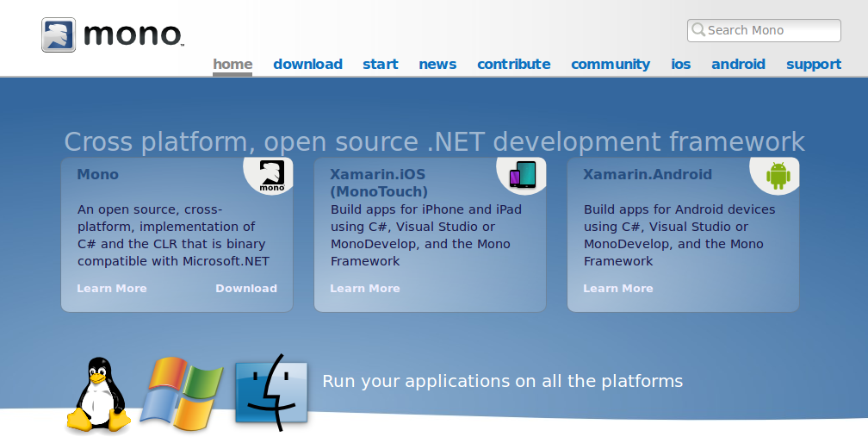Click Download link in the Mono card
The width and height of the screenshot is (868, 443).
pyautogui.click(x=246, y=289)
